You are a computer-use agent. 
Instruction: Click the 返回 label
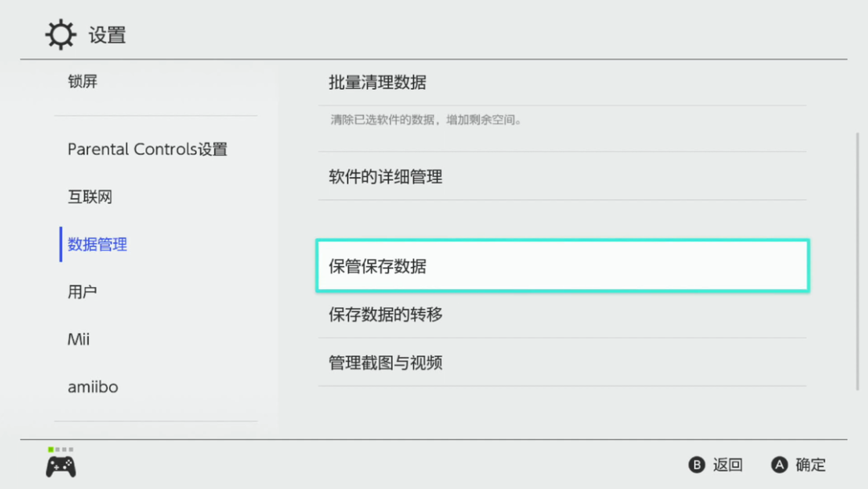coord(727,465)
